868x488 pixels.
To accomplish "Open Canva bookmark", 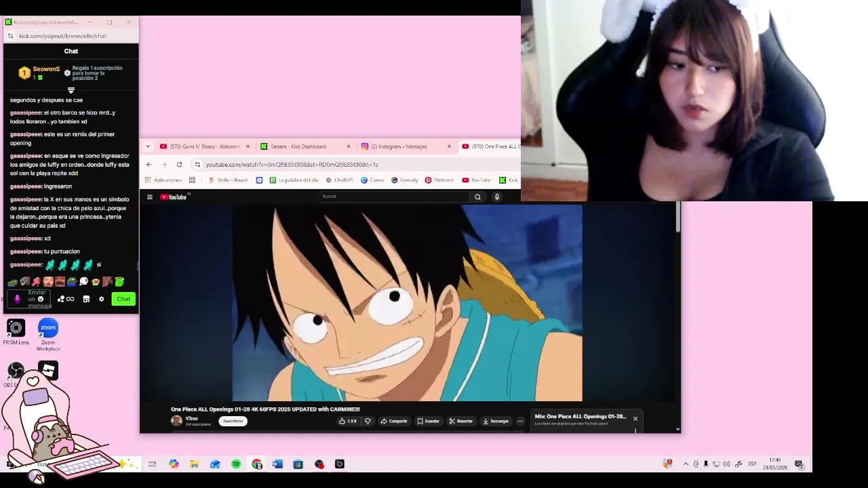I will coord(372,180).
